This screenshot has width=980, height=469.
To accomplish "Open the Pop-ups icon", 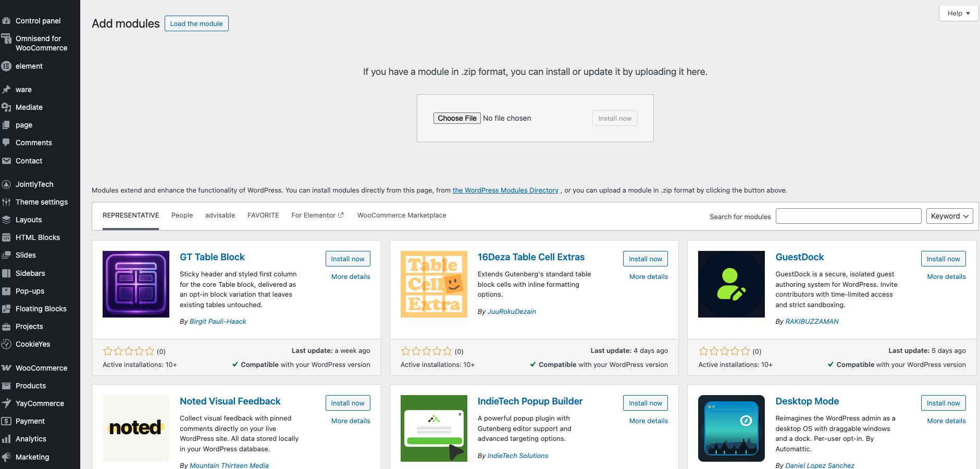I will coord(6,291).
